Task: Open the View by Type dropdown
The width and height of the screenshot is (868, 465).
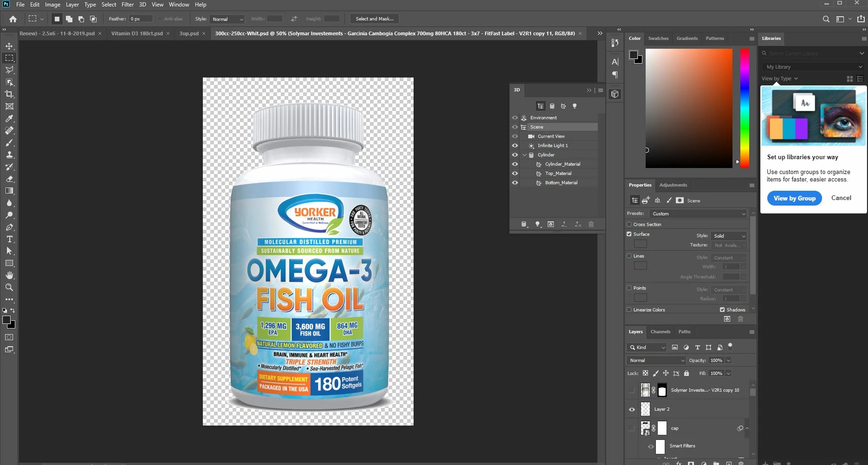Action: coord(780,78)
